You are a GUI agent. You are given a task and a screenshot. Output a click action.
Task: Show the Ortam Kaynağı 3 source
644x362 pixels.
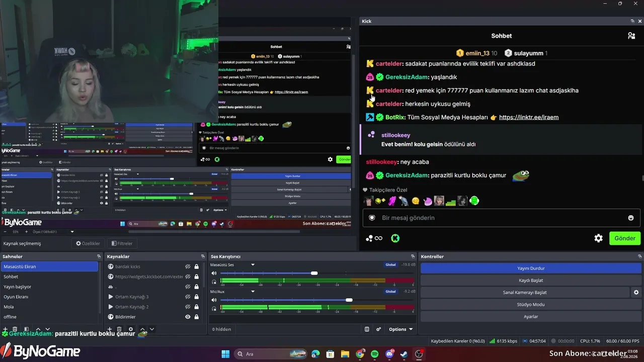(x=188, y=297)
